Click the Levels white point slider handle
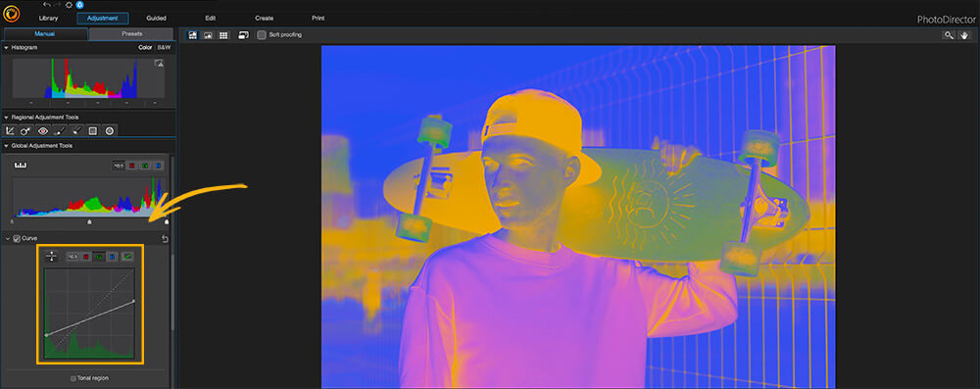The width and height of the screenshot is (980, 389). (x=167, y=222)
